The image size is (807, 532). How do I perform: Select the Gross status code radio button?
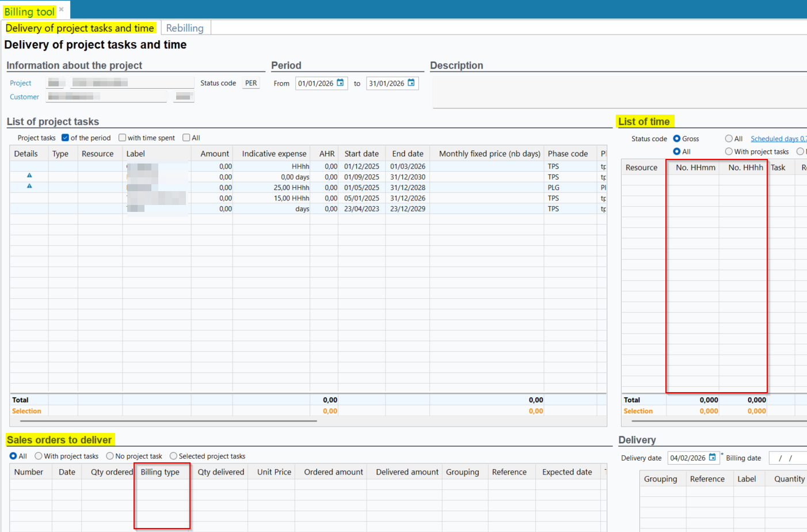(x=677, y=139)
